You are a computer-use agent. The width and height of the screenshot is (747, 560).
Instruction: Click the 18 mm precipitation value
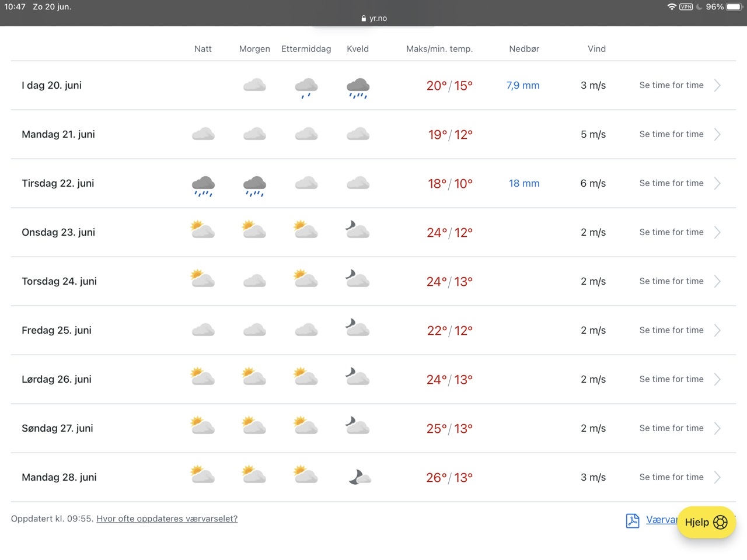pos(524,183)
